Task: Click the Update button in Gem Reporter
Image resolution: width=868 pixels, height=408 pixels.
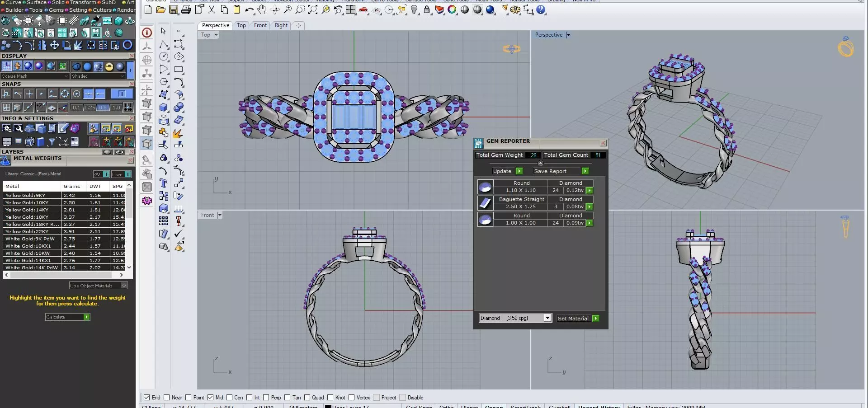Action: [508, 171]
